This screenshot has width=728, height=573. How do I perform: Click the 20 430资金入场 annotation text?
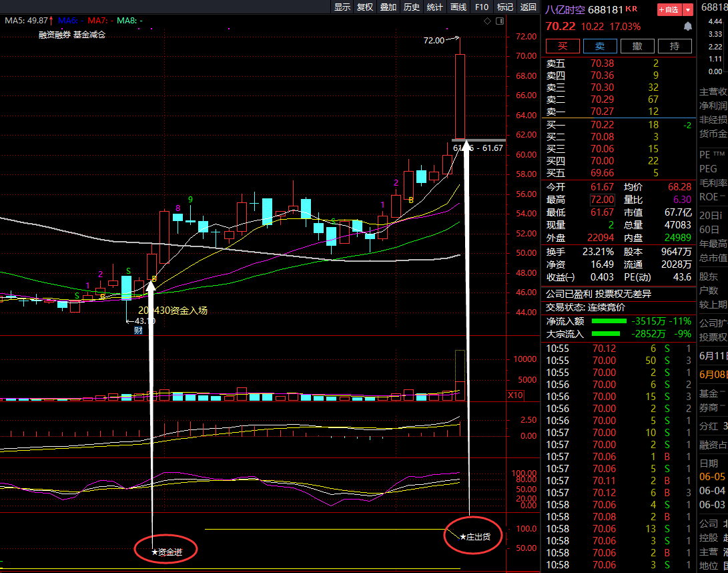tap(172, 311)
